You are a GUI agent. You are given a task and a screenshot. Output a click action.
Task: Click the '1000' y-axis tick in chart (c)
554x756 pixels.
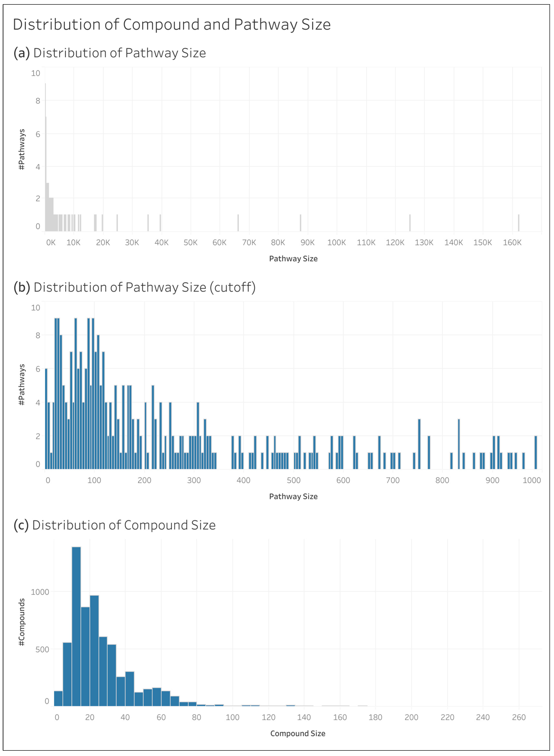tap(40, 592)
